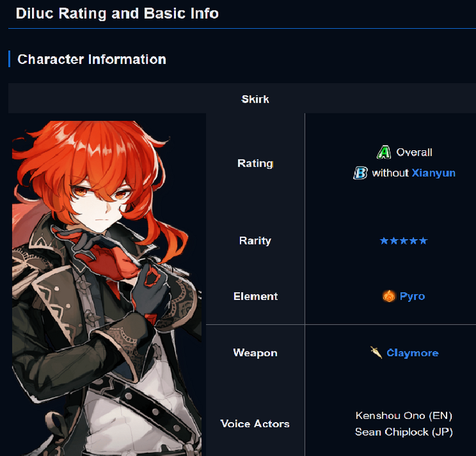Click the Rating row label
Image resolution: width=476 pixels, height=456 pixels.
[255, 163]
